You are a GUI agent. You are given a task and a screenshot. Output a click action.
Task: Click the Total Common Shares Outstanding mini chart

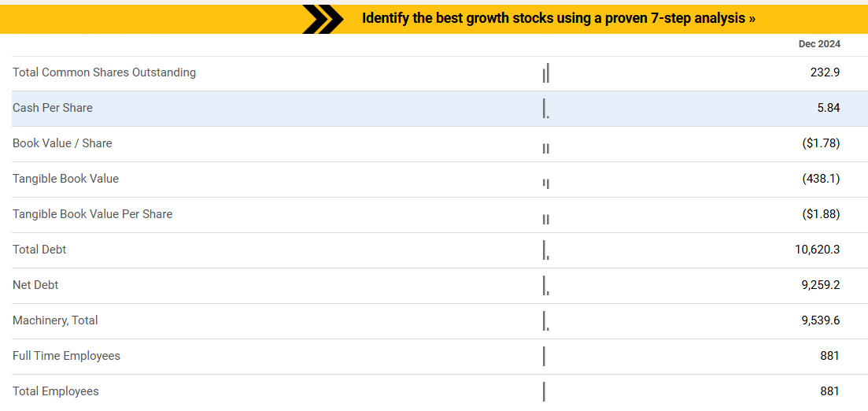[x=545, y=73]
